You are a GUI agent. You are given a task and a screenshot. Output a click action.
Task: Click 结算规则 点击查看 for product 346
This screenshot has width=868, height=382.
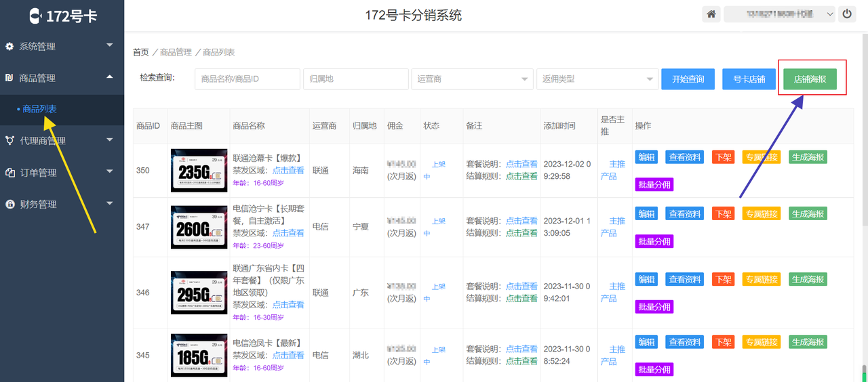pyautogui.click(x=521, y=298)
